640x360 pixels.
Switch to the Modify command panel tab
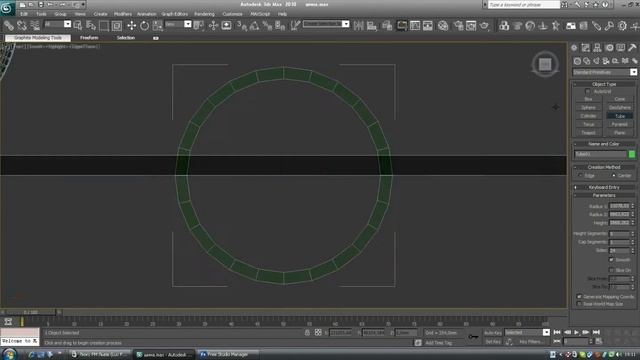586,48
